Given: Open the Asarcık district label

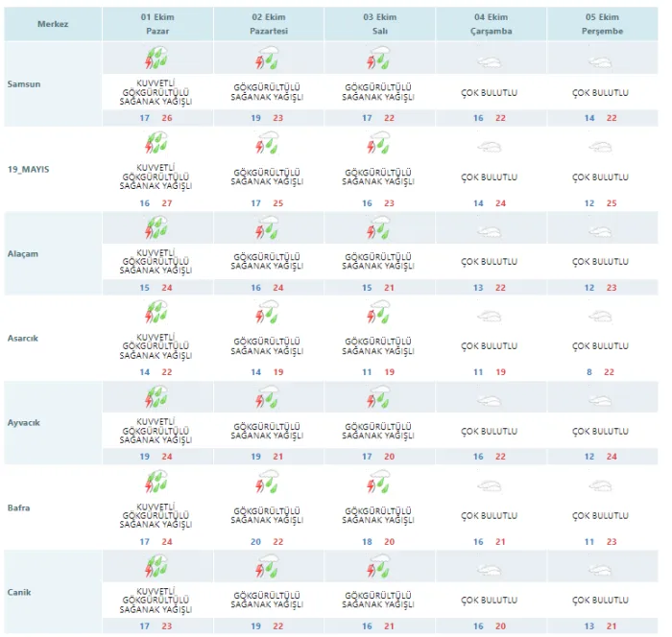Looking at the screenshot, I should coord(23,338).
